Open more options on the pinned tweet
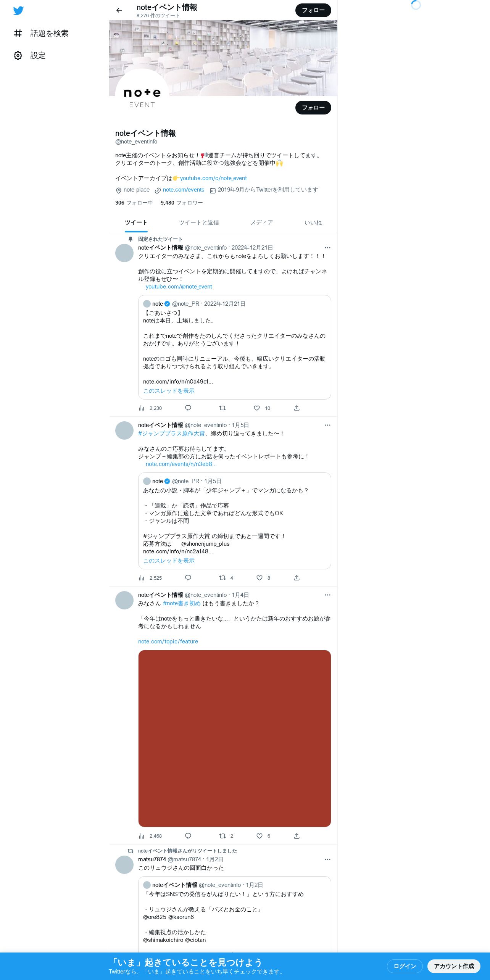Screen dimensions: 490x980 tap(327, 248)
